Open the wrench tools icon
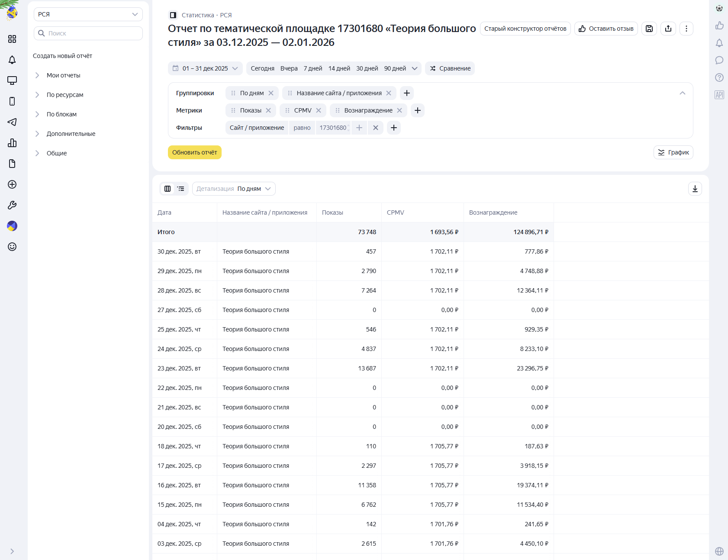Viewport: 728px width, 560px height. click(12, 205)
